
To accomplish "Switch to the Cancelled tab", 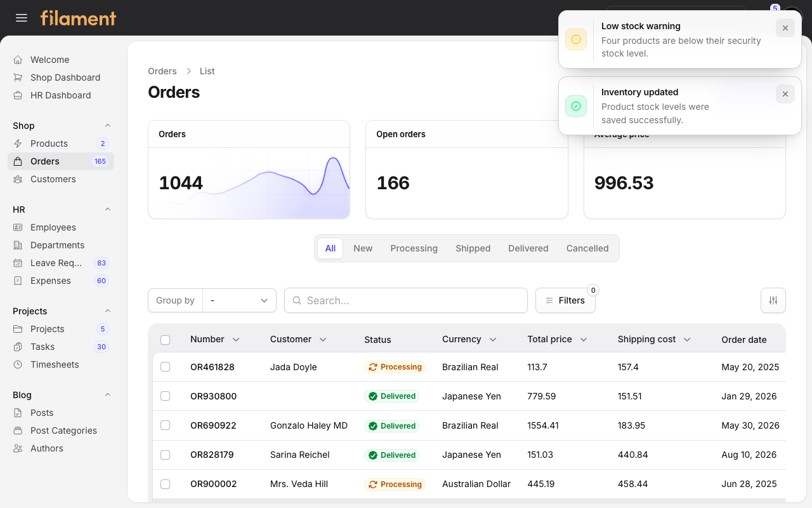I will 587,248.
